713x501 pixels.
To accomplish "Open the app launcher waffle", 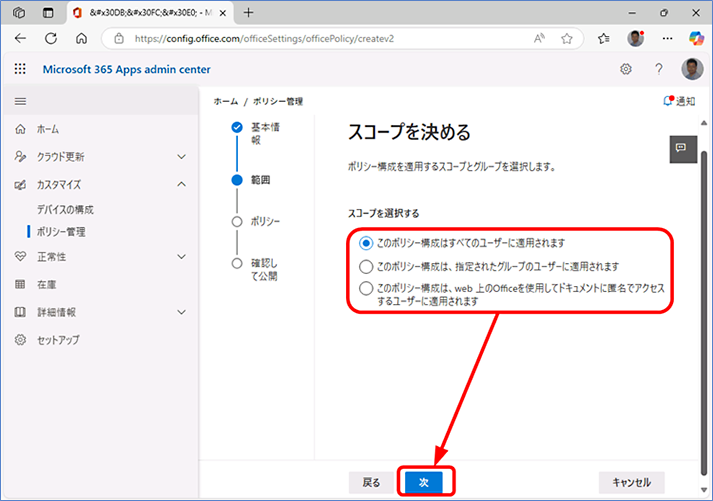I will [x=20, y=69].
